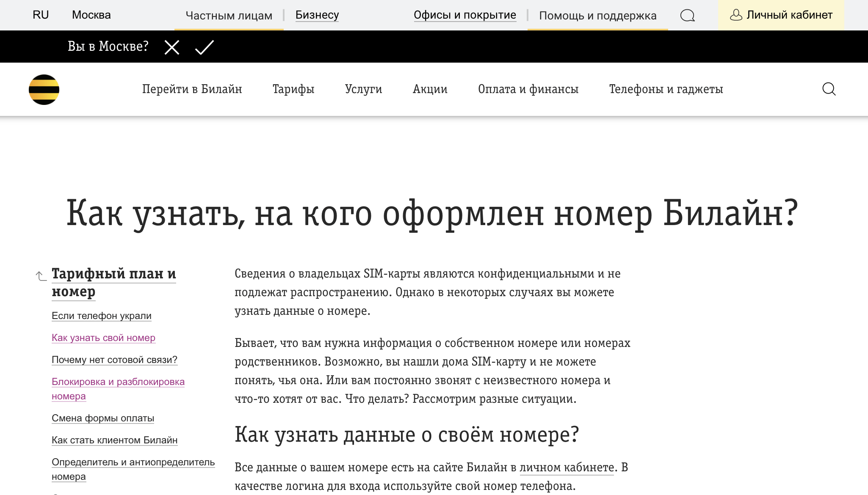Open search using the top-right magnifier near Помощь

tap(687, 15)
